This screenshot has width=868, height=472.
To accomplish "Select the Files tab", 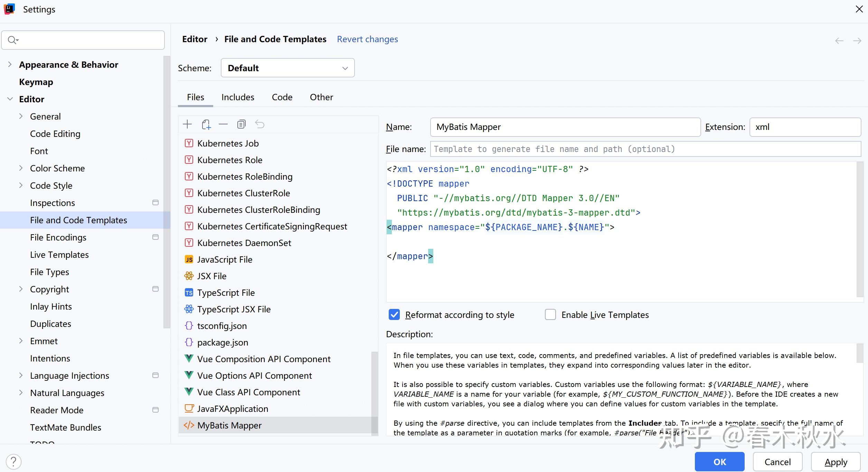I will [x=196, y=97].
